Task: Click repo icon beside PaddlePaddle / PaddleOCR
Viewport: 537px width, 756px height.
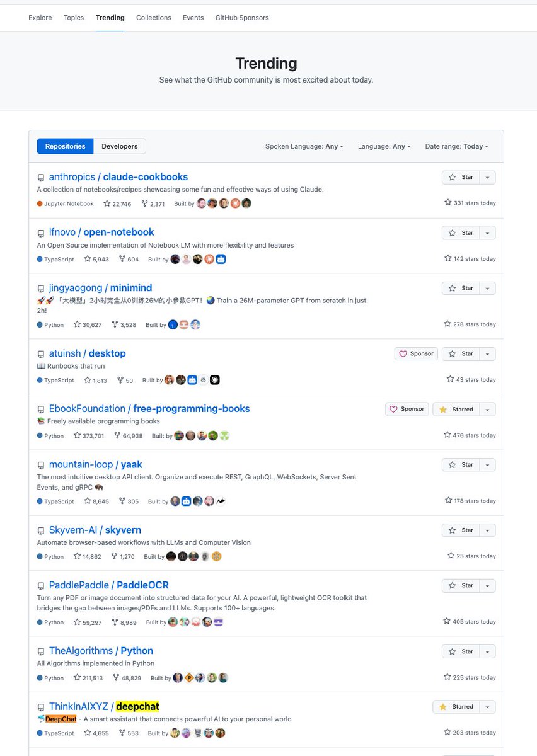Action: pos(41,586)
